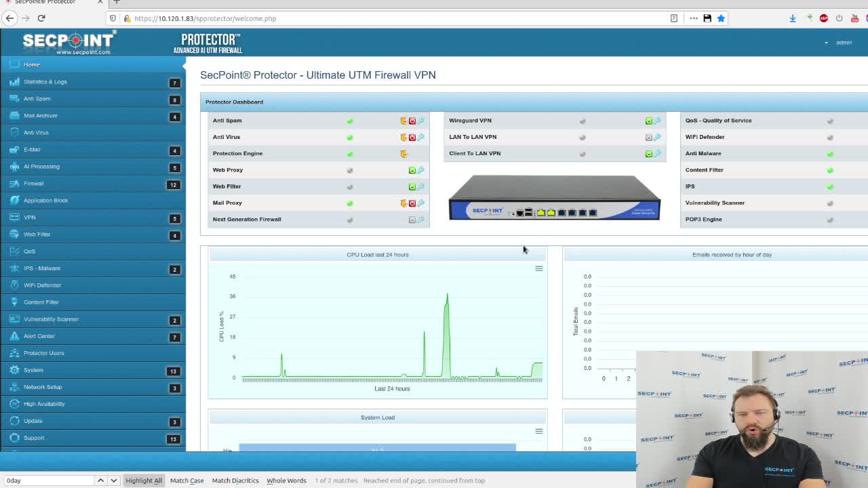Expand the System sidebar section
The height and width of the screenshot is (488, 868).
pos(93,370)
